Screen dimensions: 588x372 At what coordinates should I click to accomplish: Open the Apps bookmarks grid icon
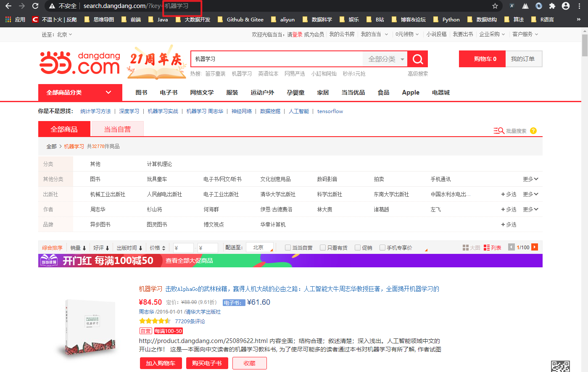tap(8, 19)
